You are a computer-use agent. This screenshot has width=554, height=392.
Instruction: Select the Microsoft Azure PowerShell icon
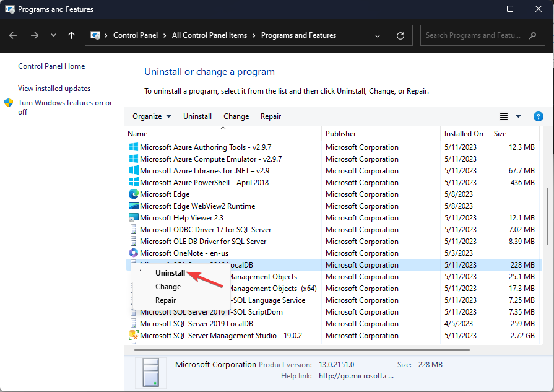133,182
